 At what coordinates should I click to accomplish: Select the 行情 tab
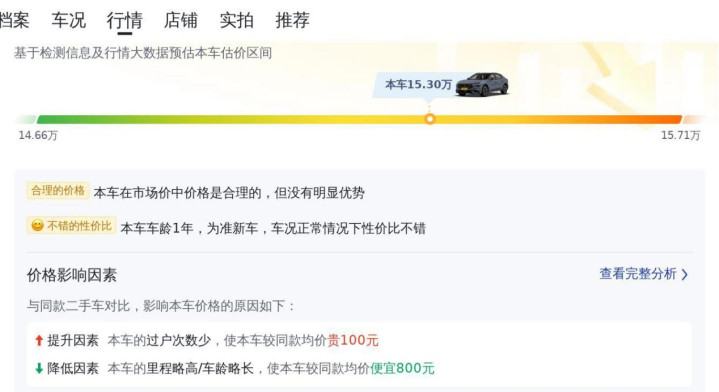[x=124, y=20]
